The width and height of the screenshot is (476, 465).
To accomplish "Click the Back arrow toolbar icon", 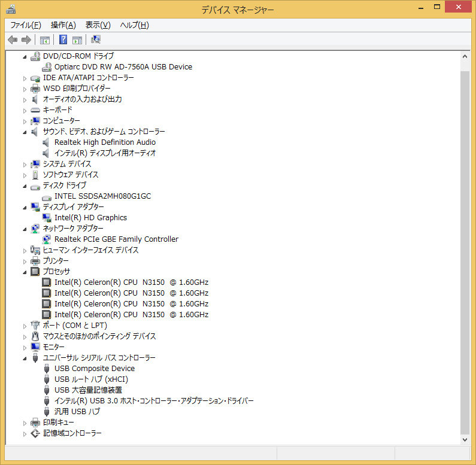I will pyautogui.click(x=13, y=39).
